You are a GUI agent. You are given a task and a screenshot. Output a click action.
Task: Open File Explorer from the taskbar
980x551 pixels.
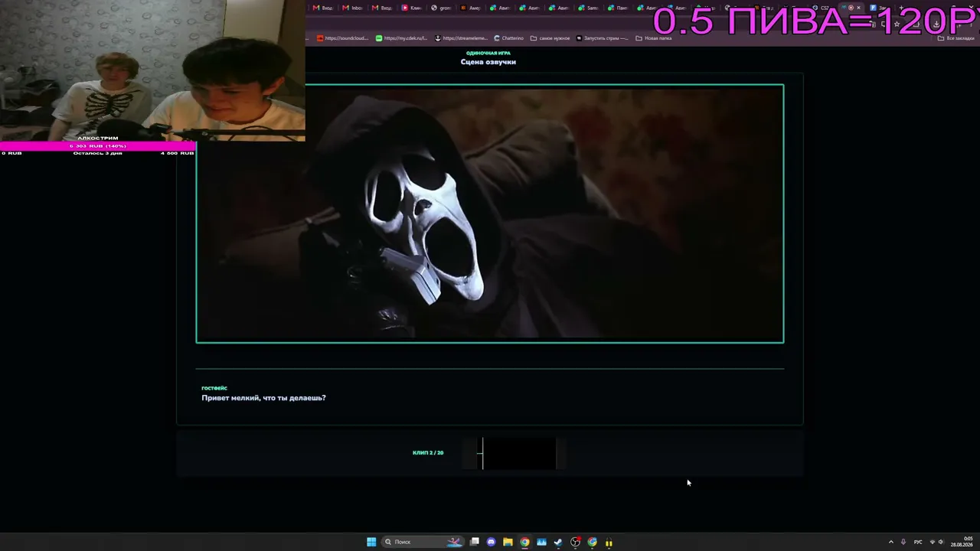pyautogui.click(x=508, y=542)
